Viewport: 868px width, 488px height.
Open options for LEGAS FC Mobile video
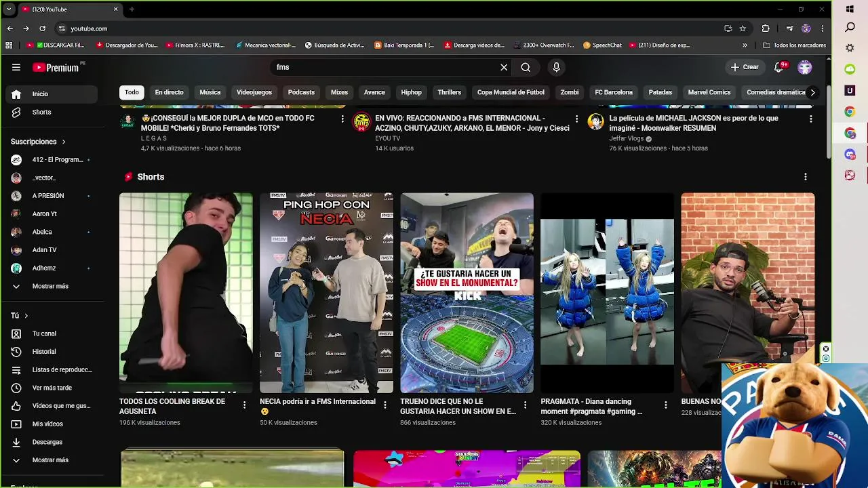342,119
